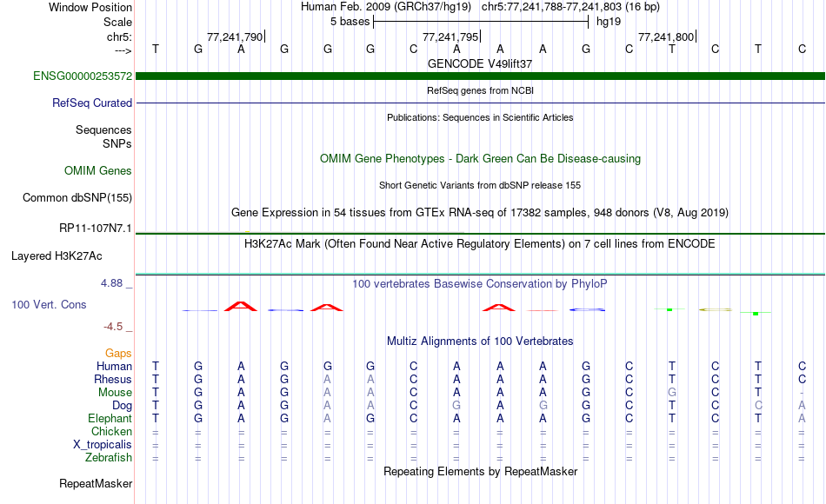Click Multiz Alignments of 100 Vertebrates title

480,341
